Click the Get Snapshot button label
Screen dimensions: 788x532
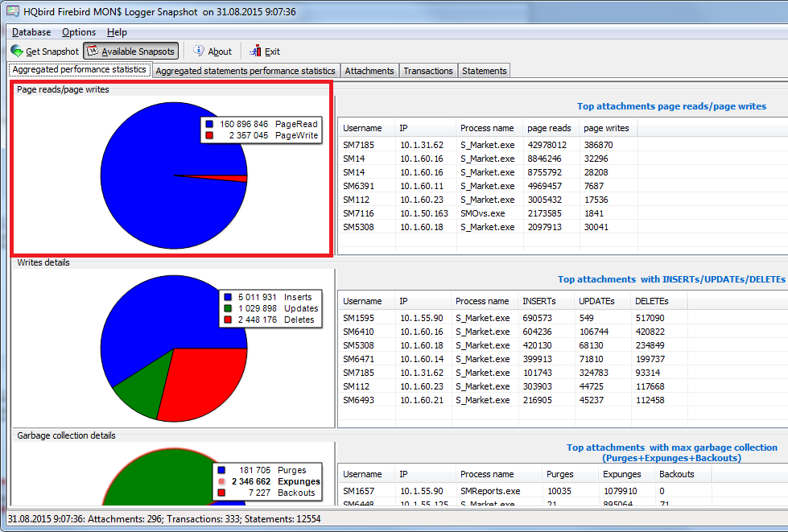click(52, 52)
